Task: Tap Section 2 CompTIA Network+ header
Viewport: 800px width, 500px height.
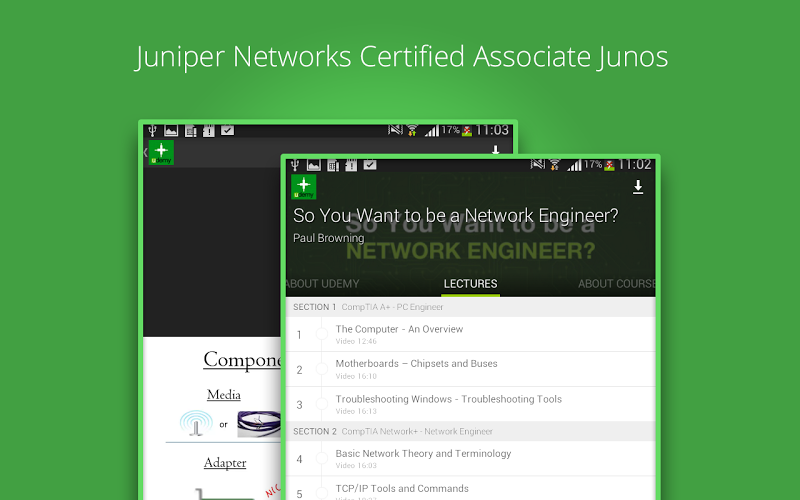Action: pos(470,432)
